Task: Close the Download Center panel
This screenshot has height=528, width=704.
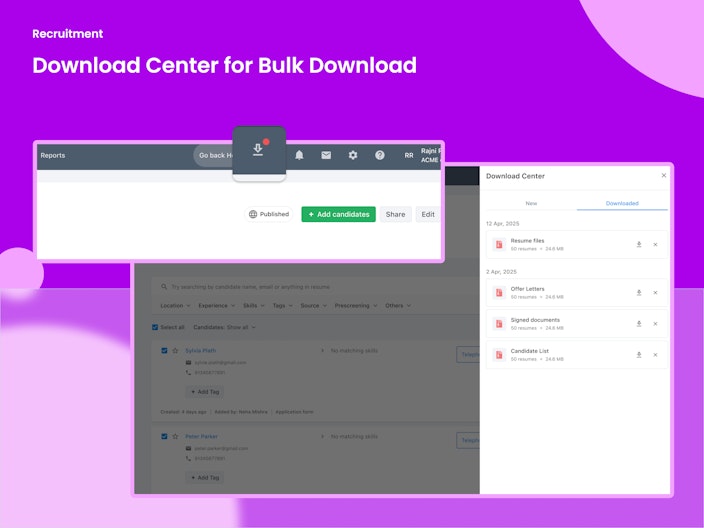Action: point(664,176)
